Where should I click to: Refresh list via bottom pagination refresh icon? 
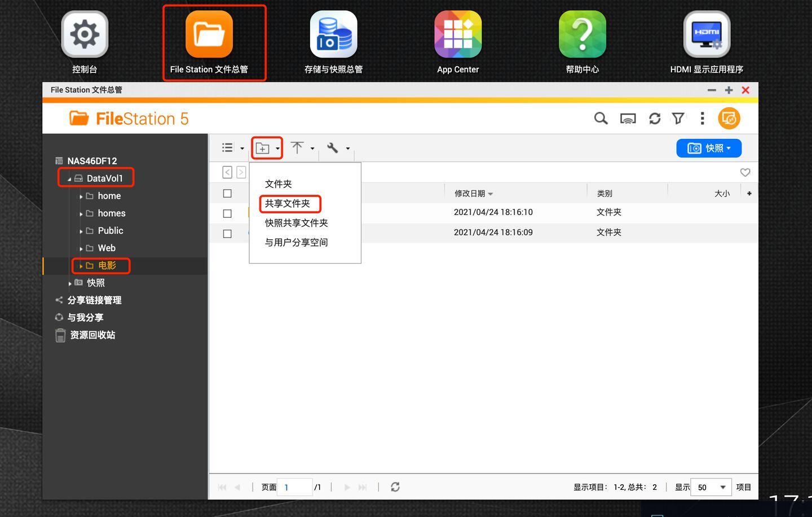[395, 487]
